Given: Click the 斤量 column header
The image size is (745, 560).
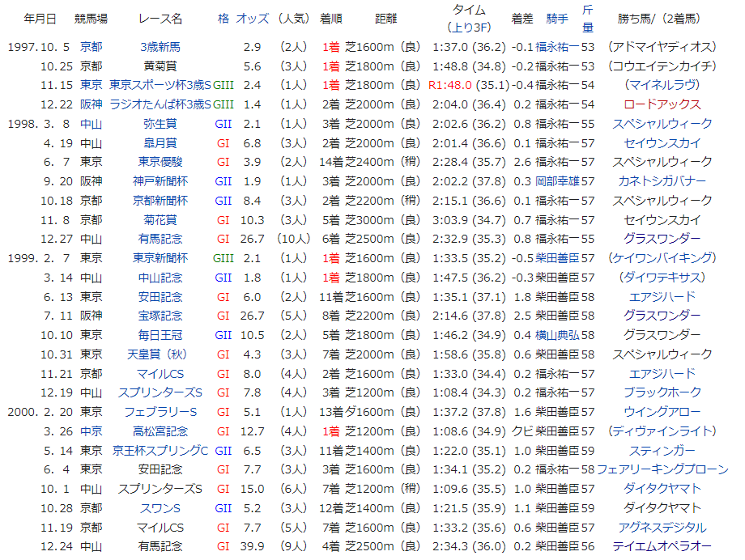Looking at the screenshot, I should (588, 18).
